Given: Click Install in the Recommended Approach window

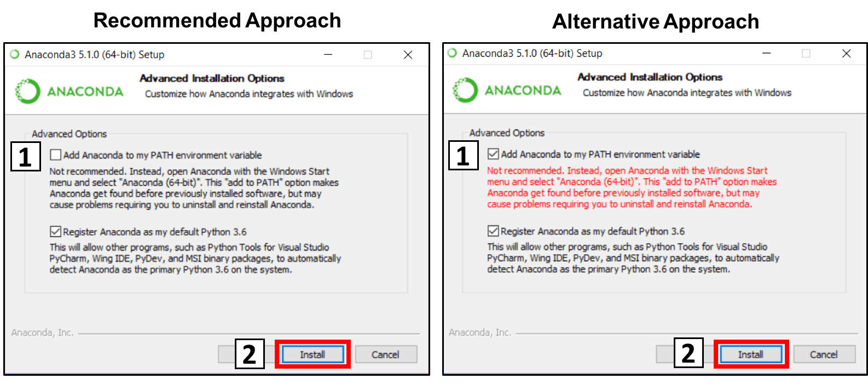Looking at the screenshot, I should [313, 354].
